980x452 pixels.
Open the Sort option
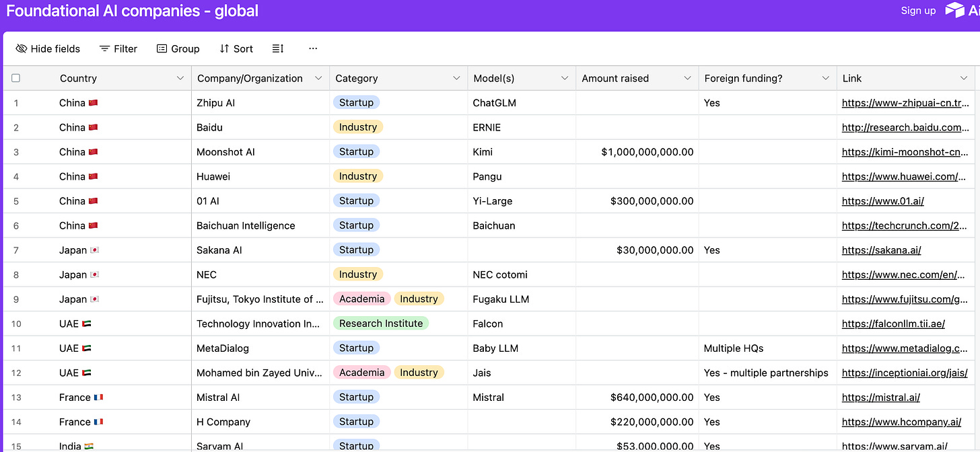[x=236, y=48]
